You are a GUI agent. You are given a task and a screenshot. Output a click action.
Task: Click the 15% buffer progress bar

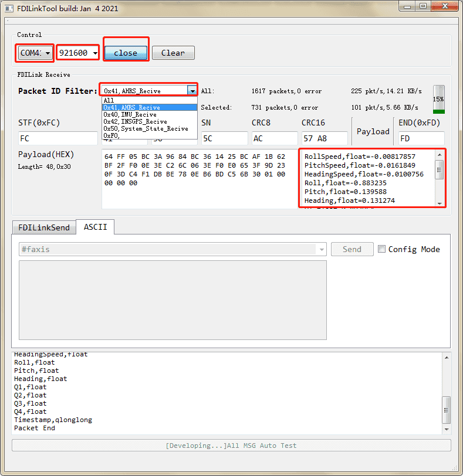pos(439,99)
